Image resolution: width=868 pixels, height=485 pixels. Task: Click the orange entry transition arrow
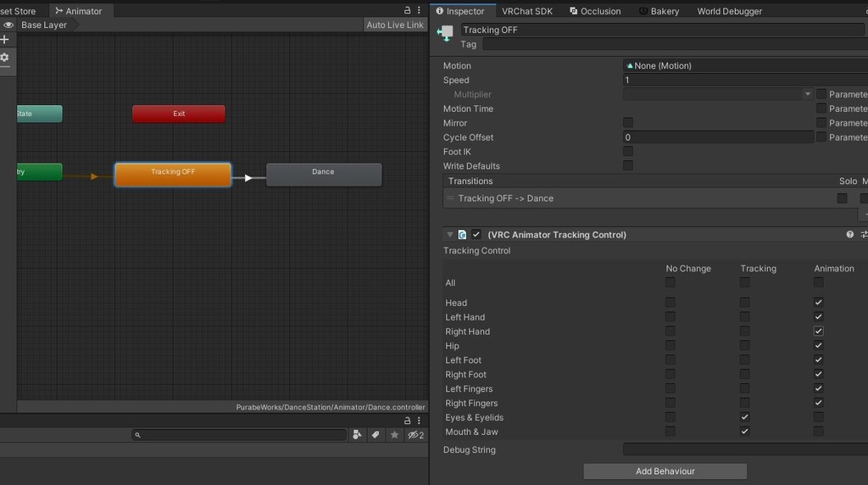pos(94,176)
